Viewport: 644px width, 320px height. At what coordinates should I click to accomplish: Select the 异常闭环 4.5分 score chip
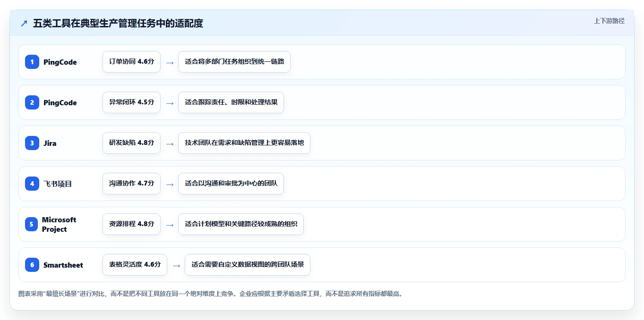coord(131,102)
